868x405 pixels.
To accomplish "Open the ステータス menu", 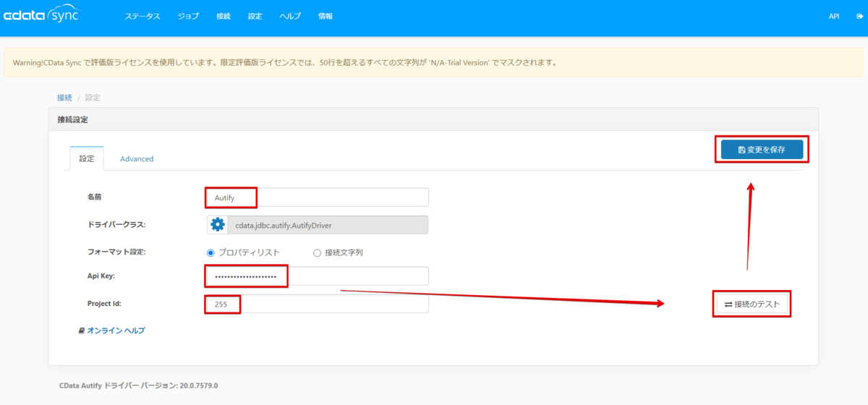I will 142,16.
